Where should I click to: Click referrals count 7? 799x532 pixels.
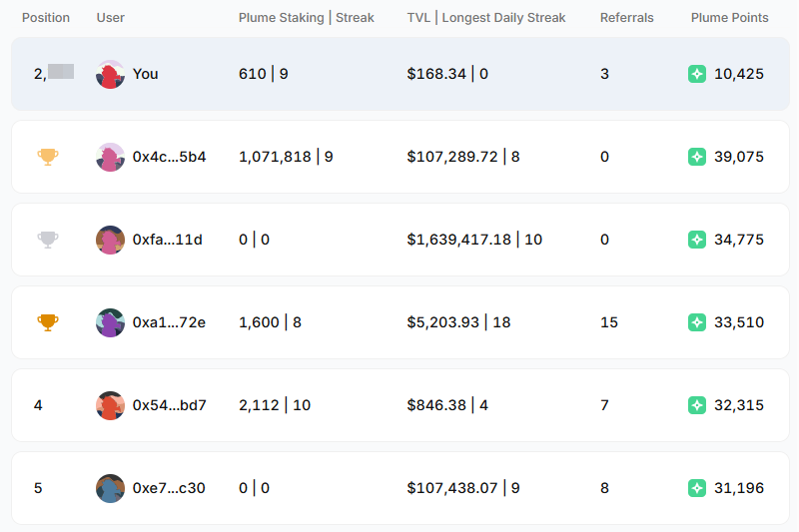[604, 405]
